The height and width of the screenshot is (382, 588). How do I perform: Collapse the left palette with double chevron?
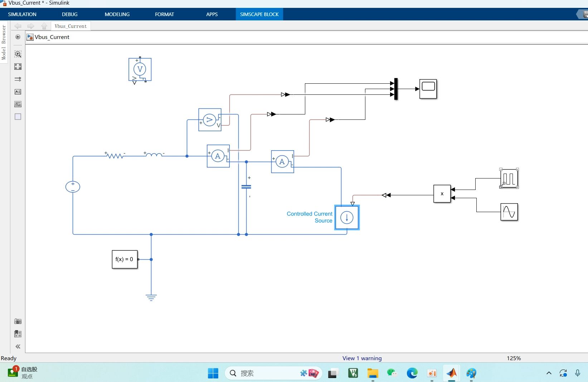pyautogui.click(x=18, y=346)
